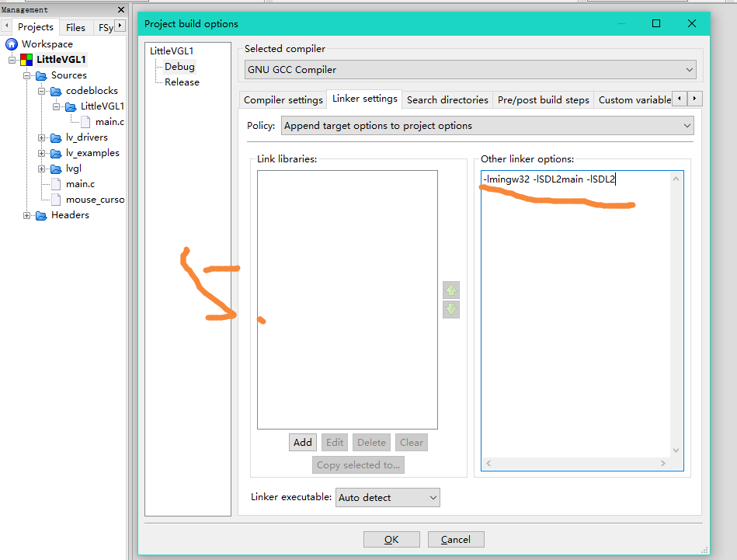Select Debug build target

pyautogui.click(x=179, y=67)
